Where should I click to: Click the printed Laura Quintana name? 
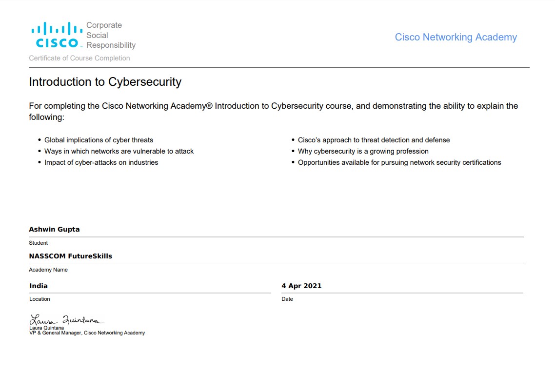tap(47, 328)
